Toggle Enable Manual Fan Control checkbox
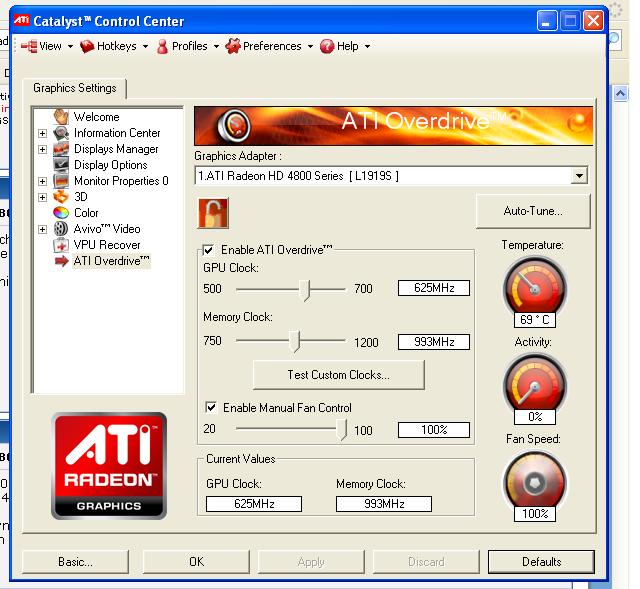Image resolution: width=640 pixels, height=589 pixels. pos(211,407)
